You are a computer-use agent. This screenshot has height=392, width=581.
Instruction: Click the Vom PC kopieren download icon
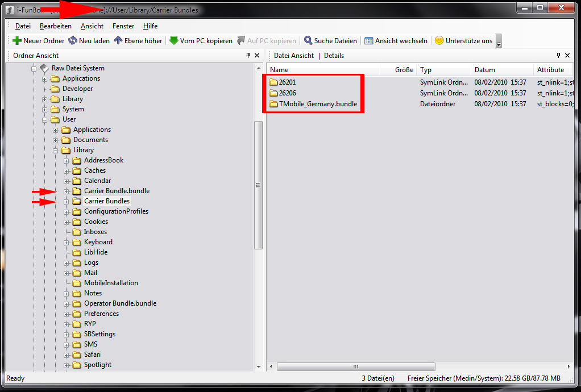(174, 41)
